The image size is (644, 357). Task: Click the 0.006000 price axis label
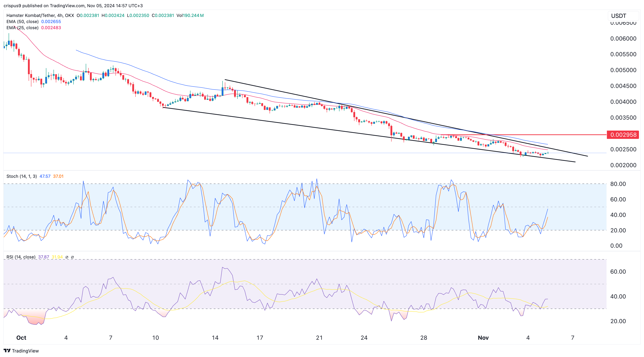click(x=623, y=39)
